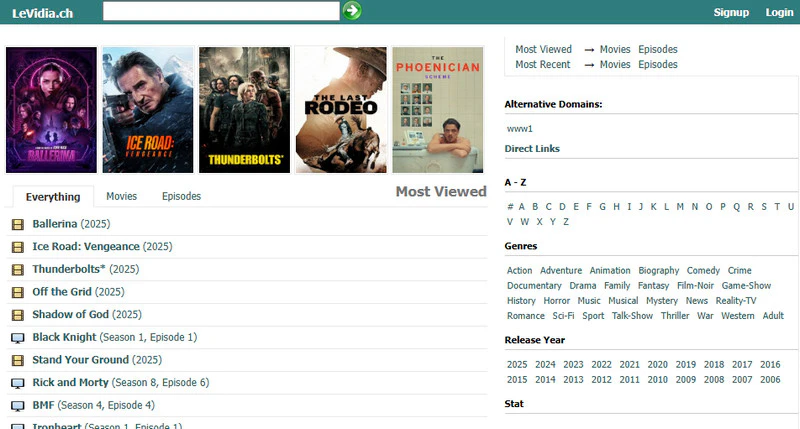Open the Login link
This screenshot has height=429, width=800.
point(779,12)
